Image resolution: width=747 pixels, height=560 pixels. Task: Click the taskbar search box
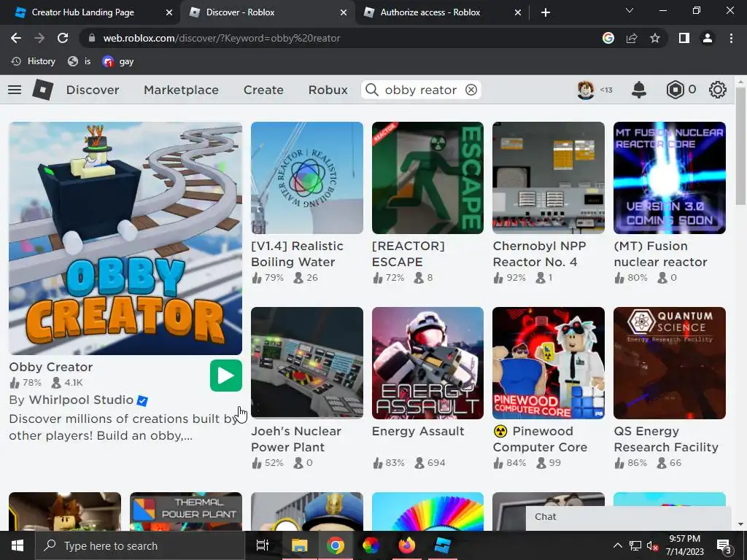[140, 545]
